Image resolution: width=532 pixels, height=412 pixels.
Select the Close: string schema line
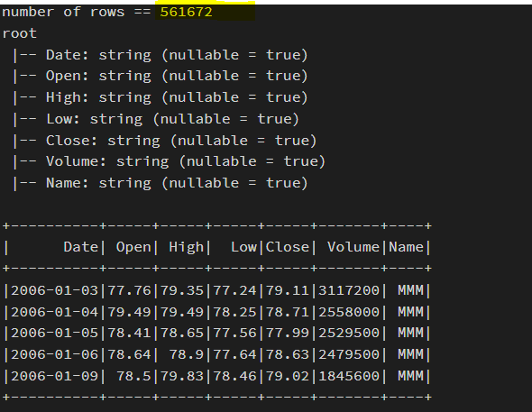(x=164, y=141)
